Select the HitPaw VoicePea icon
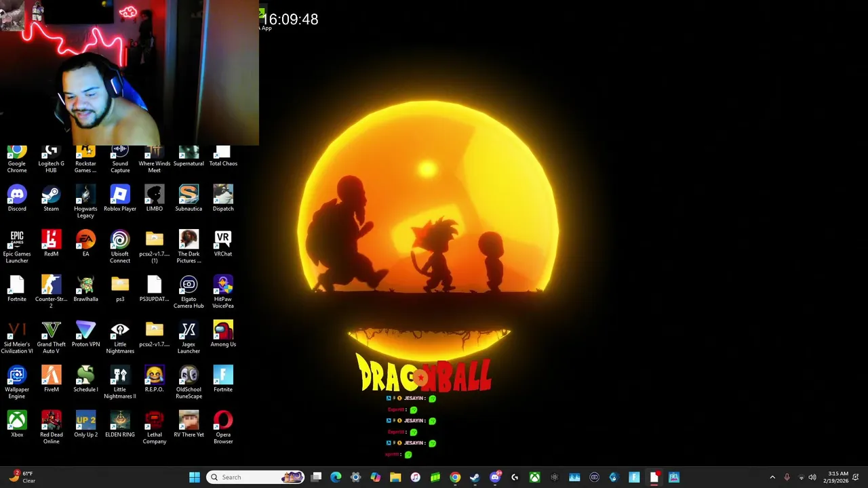The image size is (868, 488). tap(223, 292)
